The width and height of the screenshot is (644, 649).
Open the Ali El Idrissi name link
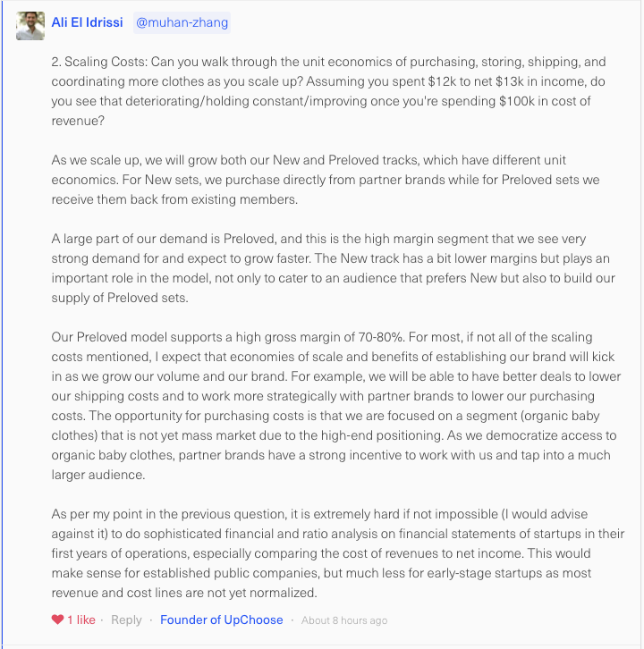[87, 22]
